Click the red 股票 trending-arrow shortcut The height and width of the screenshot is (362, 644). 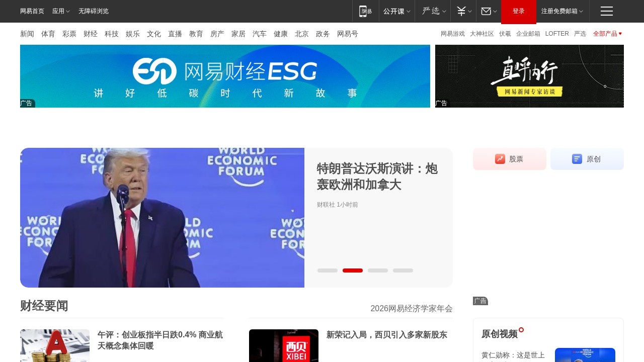[509, 159]
